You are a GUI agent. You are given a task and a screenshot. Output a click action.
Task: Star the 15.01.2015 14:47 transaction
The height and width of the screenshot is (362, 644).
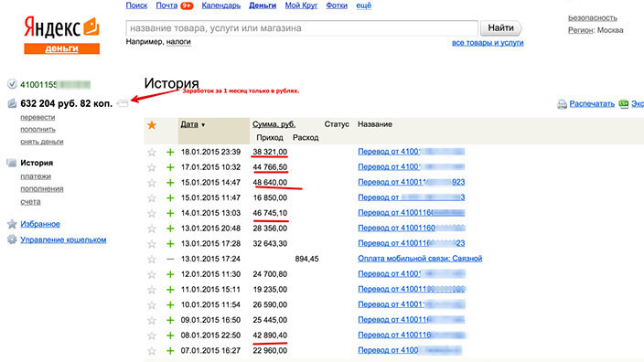coord(152,183)
